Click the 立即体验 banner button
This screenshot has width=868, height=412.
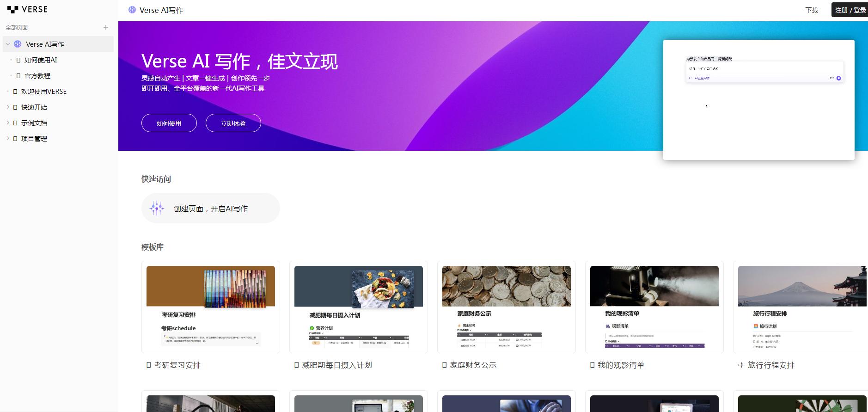[x=233, y=123]
